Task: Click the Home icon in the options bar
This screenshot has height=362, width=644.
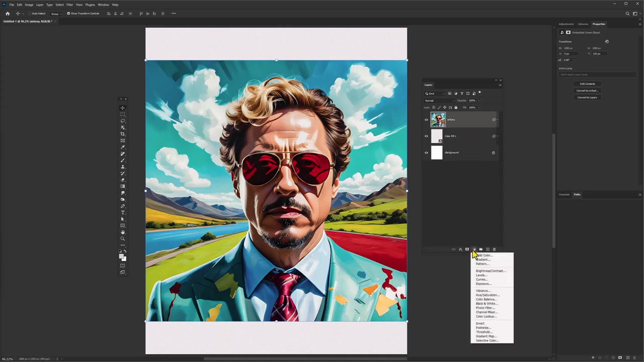Action: [x=7, y=14]
